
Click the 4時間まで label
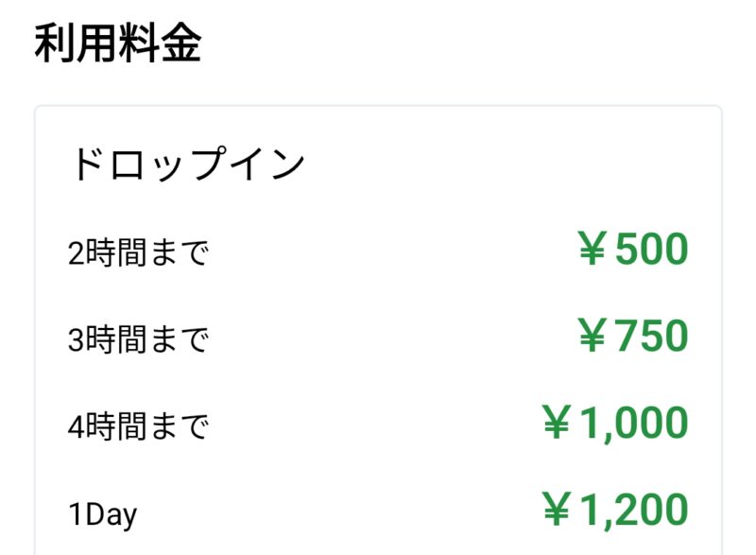click(x=138, y=427)
